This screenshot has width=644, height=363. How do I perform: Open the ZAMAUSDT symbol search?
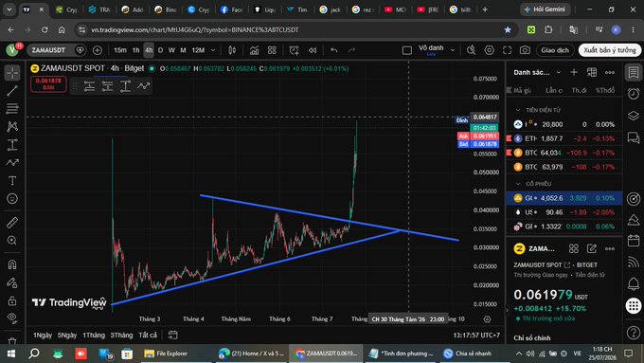[49, 50]
